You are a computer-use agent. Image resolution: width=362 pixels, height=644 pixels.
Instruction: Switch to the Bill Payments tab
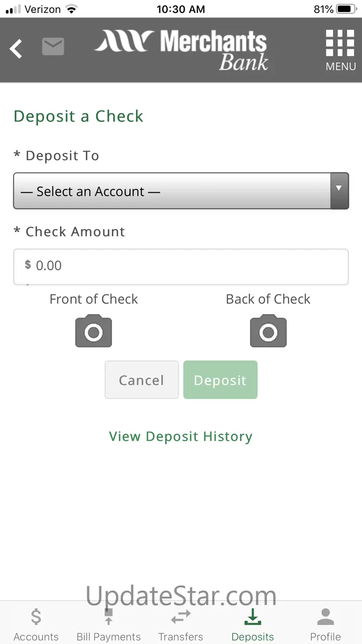point(109,625)
